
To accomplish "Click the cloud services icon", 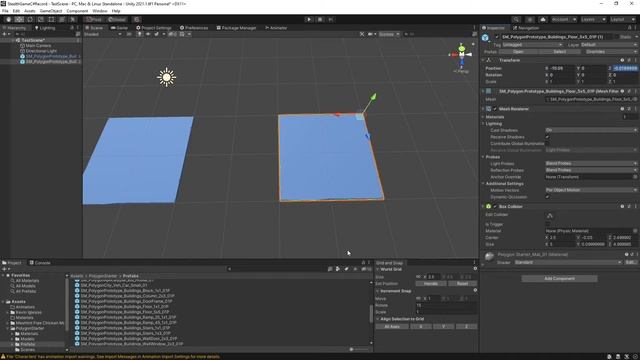I will point(543,19).
